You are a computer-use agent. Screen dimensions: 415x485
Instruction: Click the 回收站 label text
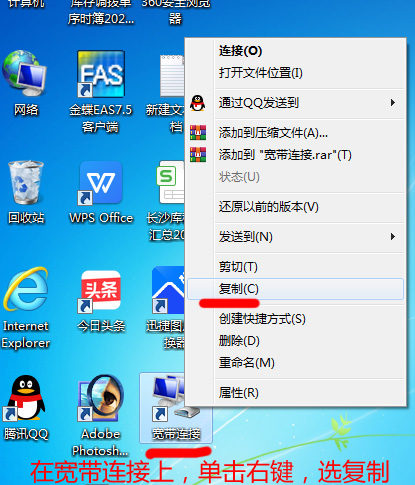click(26, 218)
